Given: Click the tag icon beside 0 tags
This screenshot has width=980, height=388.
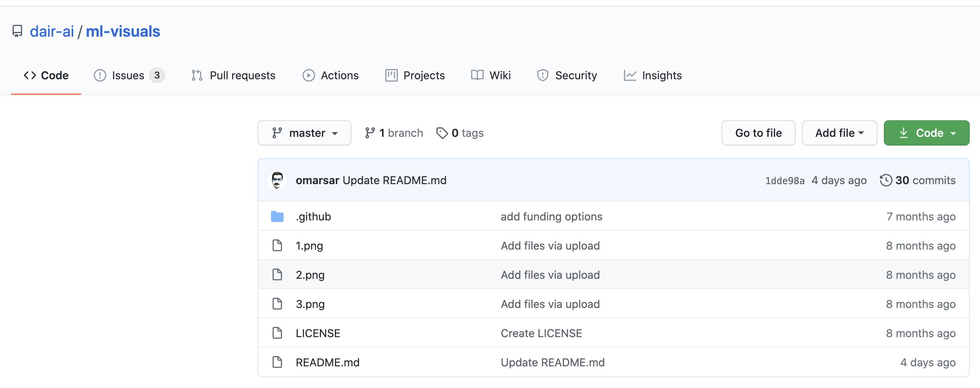Looking at the screenshot, I should (x=442, y=133).
